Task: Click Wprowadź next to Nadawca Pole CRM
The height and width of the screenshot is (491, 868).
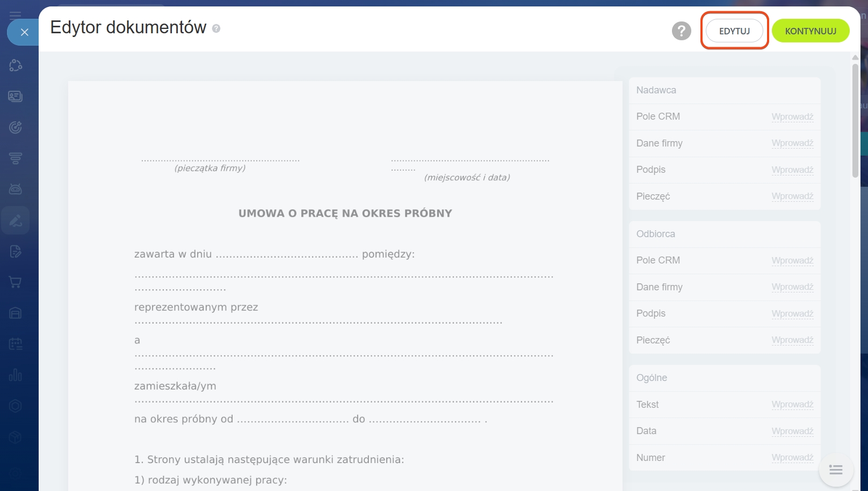Action: [792, 117]
